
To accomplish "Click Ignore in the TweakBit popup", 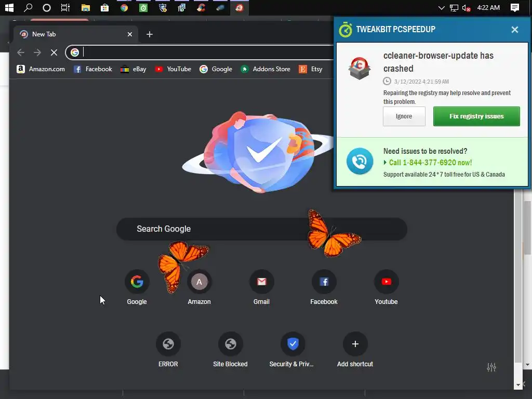I will pyautogui.click(x=404, y=116).
